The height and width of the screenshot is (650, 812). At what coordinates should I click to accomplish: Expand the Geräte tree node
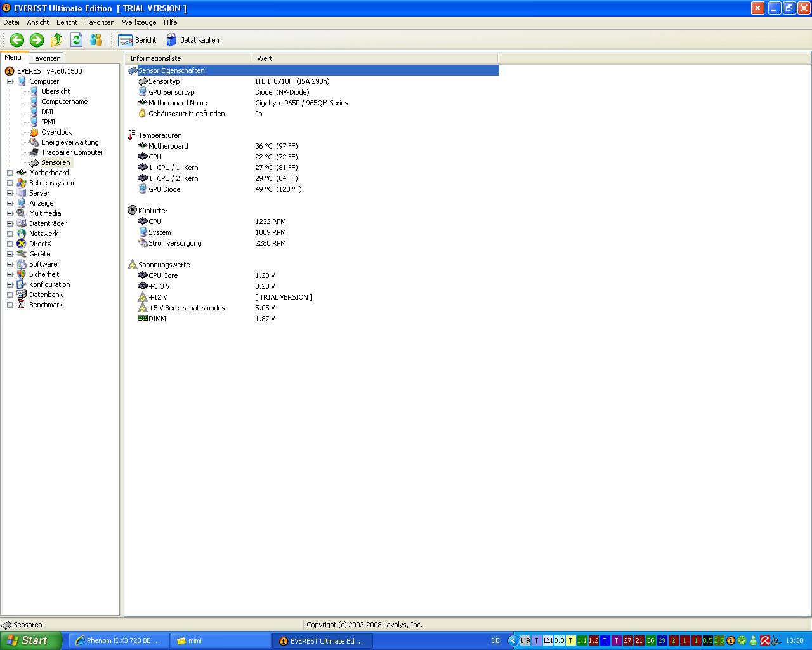tap(10, 254)
